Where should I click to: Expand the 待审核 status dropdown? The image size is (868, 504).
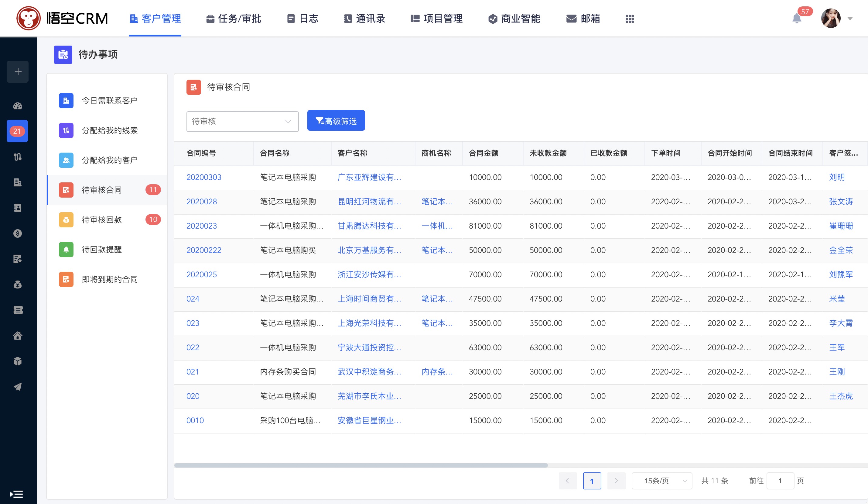(x=242, y=121)
